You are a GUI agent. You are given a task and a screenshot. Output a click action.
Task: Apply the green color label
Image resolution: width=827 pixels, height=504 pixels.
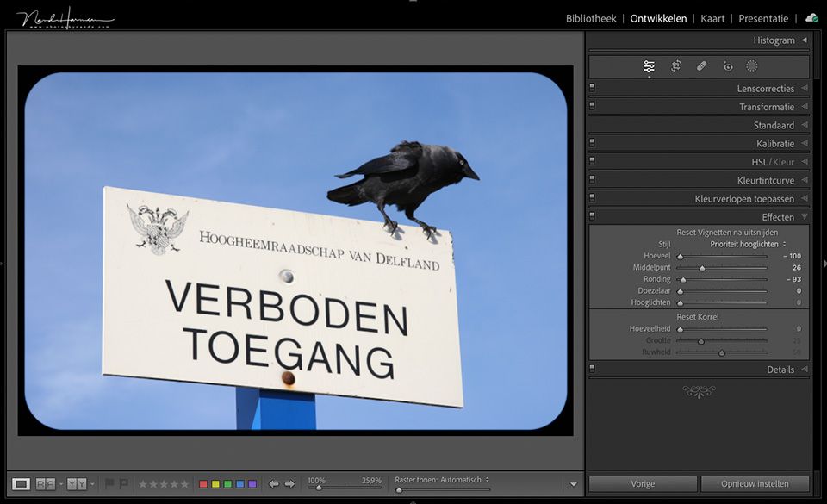coord(227,484)
